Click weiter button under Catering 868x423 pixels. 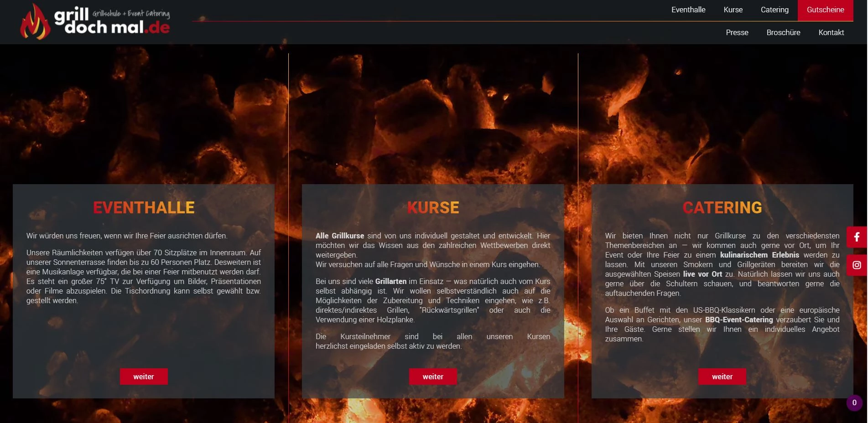[x=722, y=377]
